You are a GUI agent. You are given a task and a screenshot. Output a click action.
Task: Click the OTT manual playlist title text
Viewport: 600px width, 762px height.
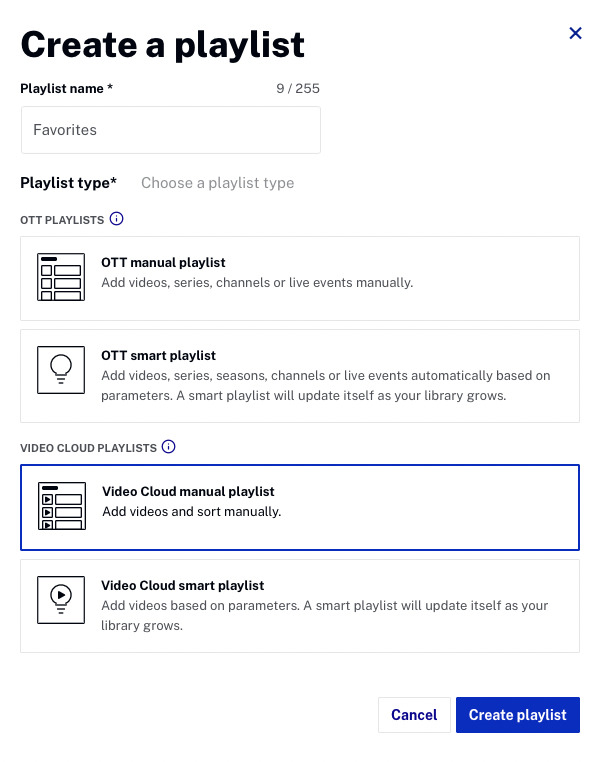pos(163,262)
